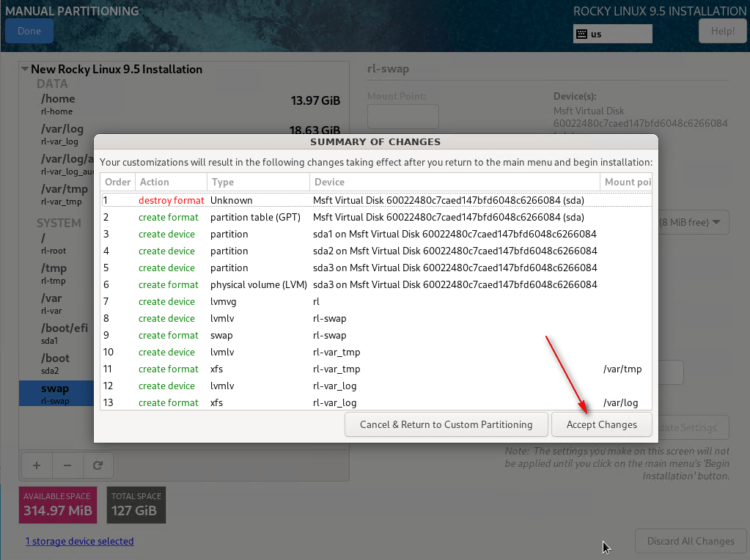
Task: Click the plus icon to add mount point
Action: (x=36, y=465)
